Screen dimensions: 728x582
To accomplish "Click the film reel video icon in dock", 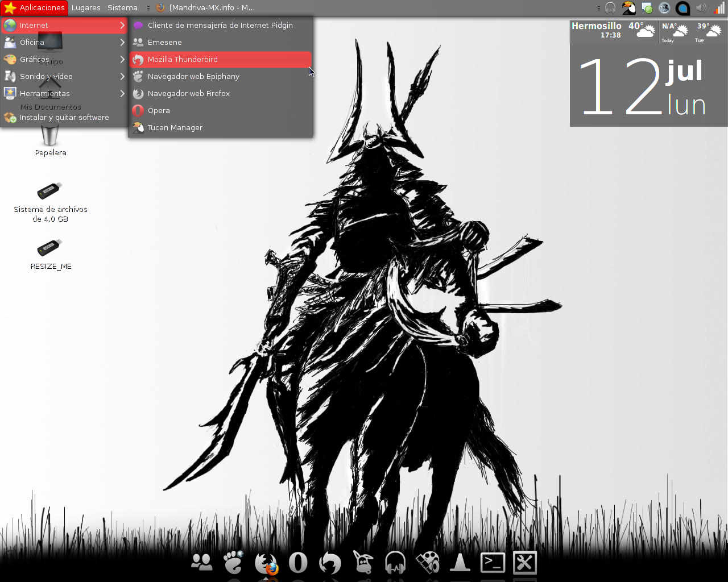I will pyautogui.click(x=428, y=563).
